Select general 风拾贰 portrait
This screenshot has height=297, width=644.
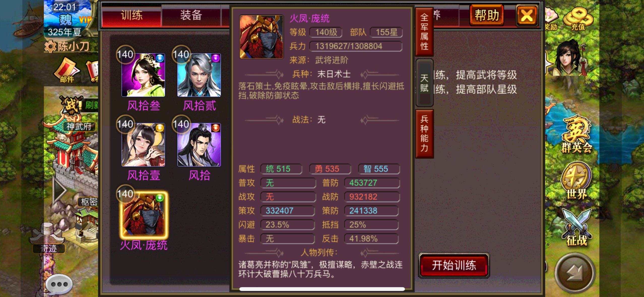pyautogui.click(x=199, y=75)
